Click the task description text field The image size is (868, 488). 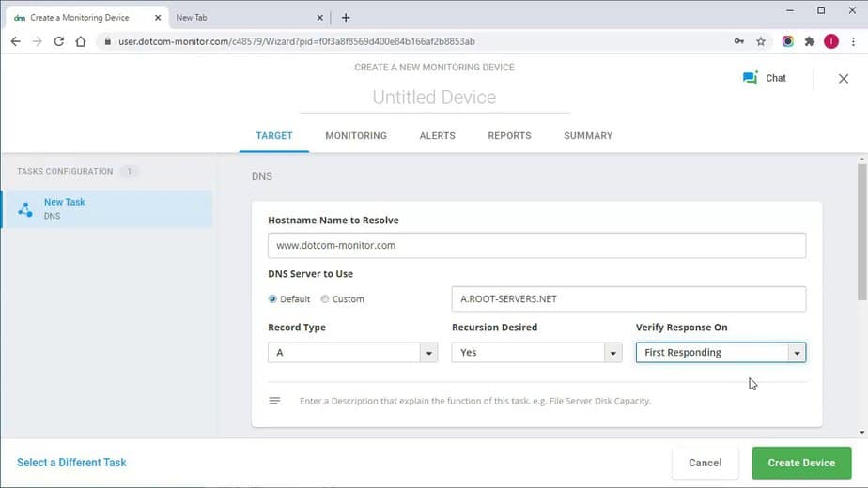click(475, 401)
